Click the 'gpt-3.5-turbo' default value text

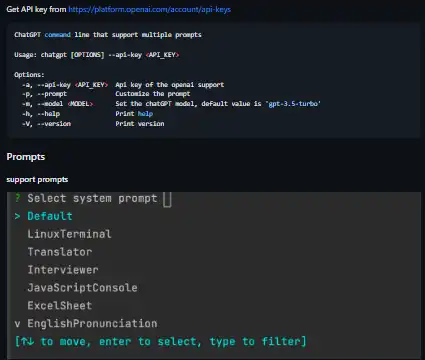293,104
